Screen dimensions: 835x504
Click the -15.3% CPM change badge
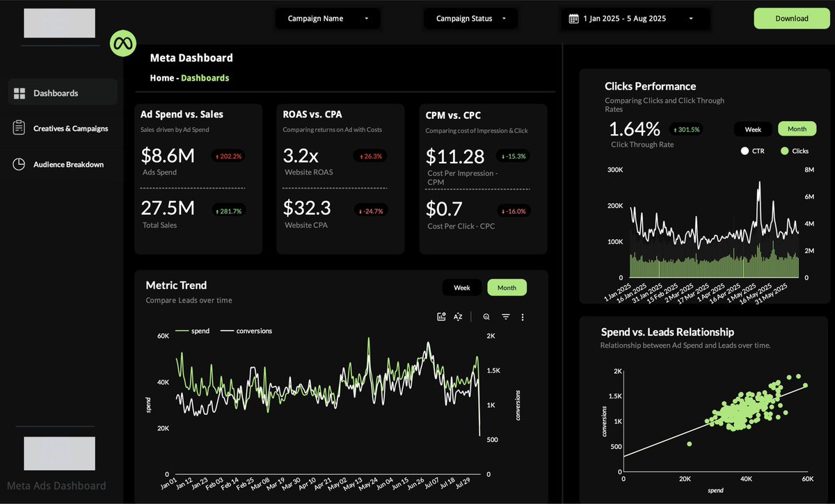coord(514,156)
